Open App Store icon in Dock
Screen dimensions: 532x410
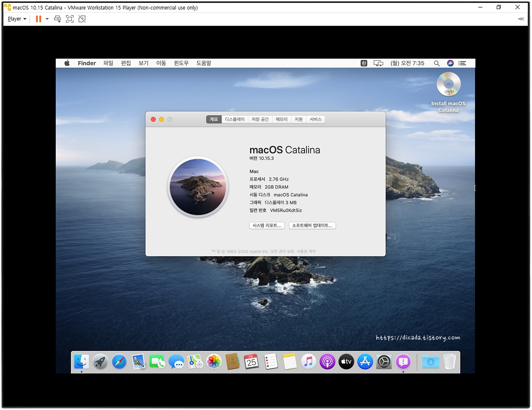pyautogui.click(x=365, y=362)
